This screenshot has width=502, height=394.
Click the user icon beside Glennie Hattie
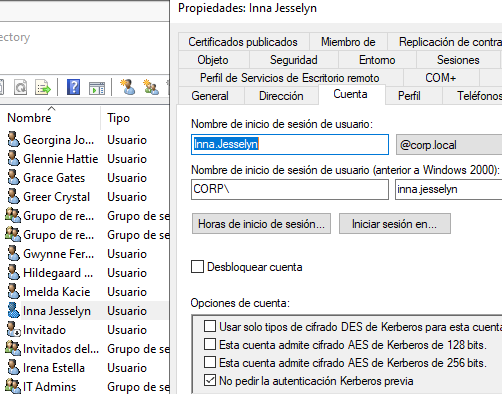pyautogui.click(x=13, y=158)
